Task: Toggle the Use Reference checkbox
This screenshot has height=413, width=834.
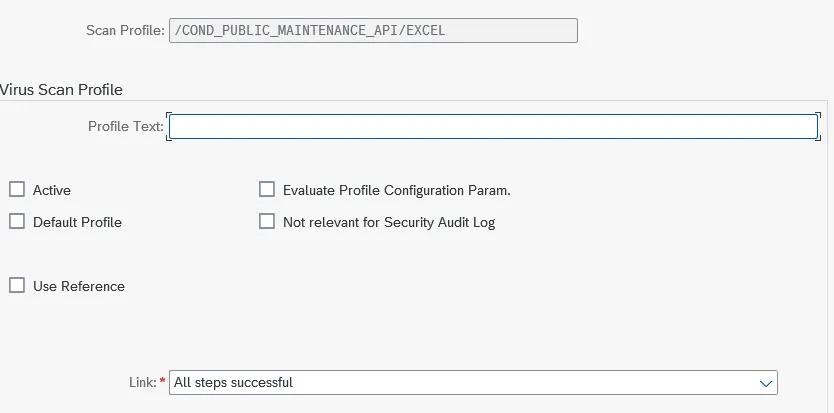Action: tap(17, 286)
